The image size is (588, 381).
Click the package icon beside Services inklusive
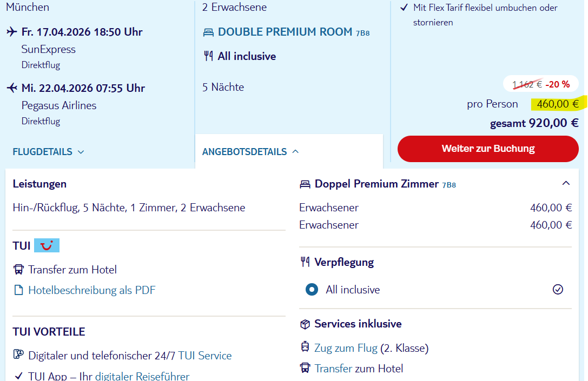tap(305, 324)
